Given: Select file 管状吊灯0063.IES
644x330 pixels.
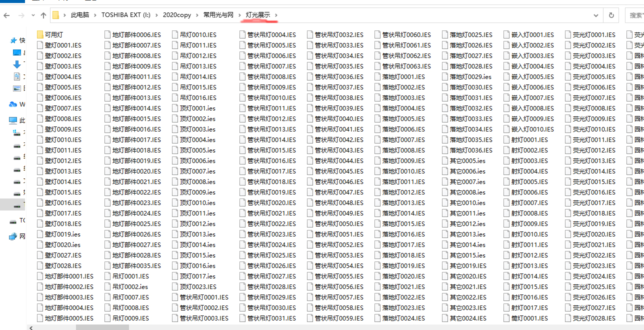Looking at the screenshot, I should 403,66.
